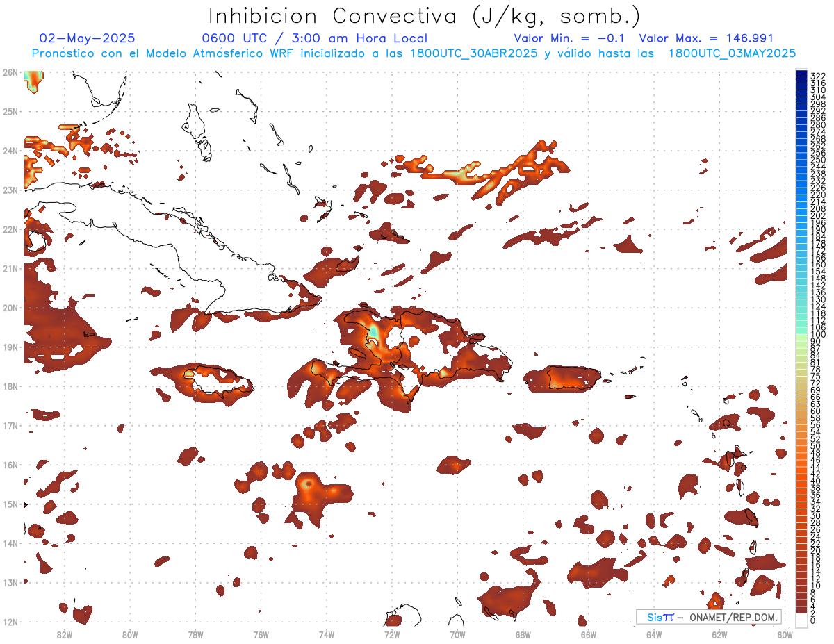Click the '100' colorbar value label
834x644 pixels.
pos(818,334)
